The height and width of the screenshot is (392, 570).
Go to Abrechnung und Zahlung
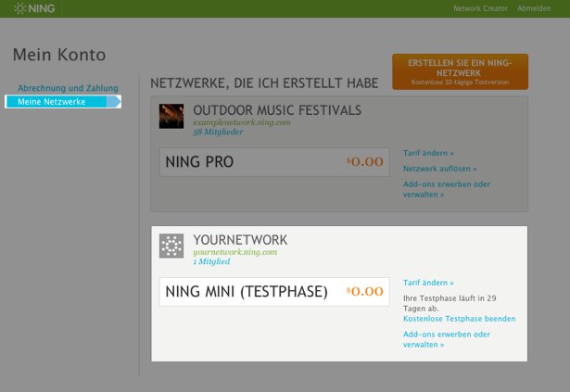click(x=68, y=88)
